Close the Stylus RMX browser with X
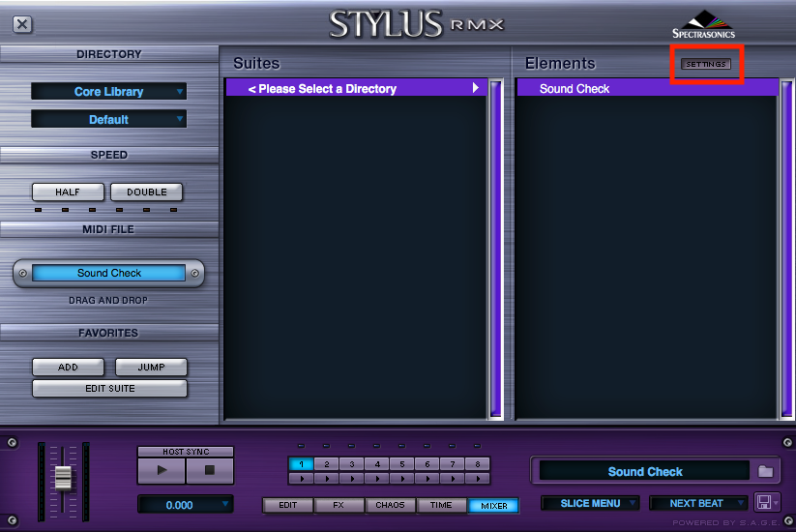This screenshot has width=796, height=532. coord(22,24)
